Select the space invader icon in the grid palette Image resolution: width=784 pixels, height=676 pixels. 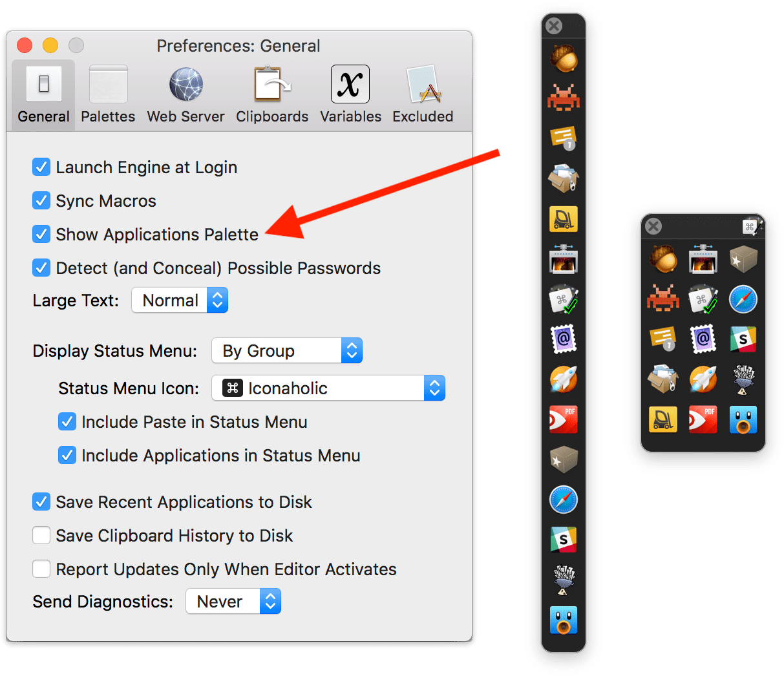pyautogui.click(x=663, y=299)
